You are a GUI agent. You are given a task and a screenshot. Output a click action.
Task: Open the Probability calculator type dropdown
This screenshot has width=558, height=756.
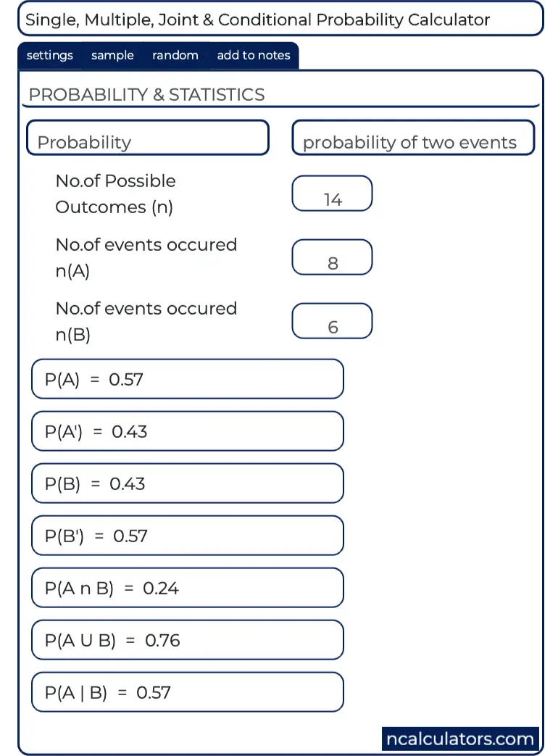(147, 137)
